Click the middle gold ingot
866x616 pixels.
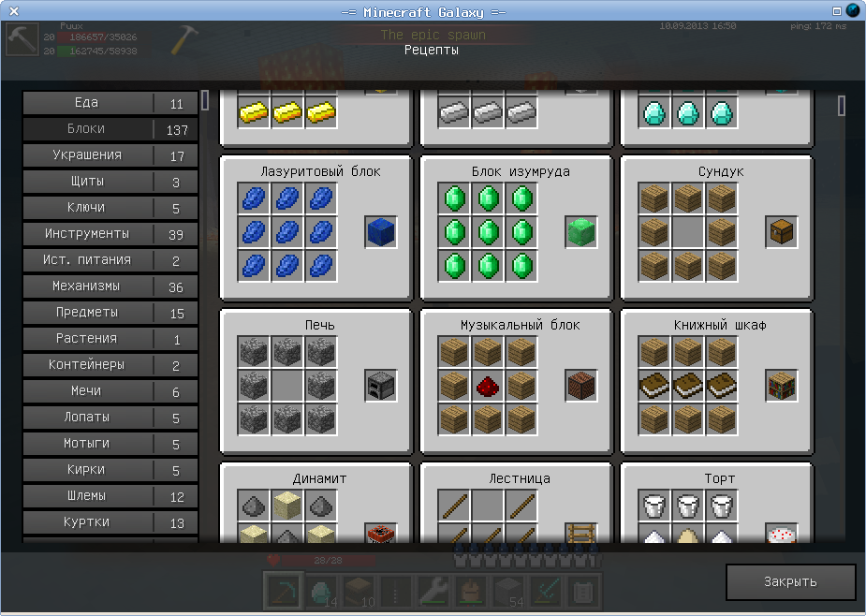tap(287, 112)
